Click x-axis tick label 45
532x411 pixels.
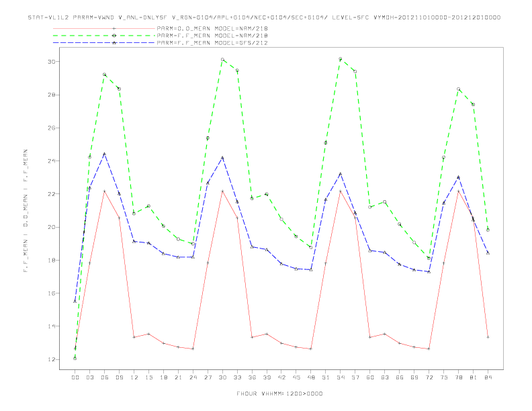(x=296, y=377)
